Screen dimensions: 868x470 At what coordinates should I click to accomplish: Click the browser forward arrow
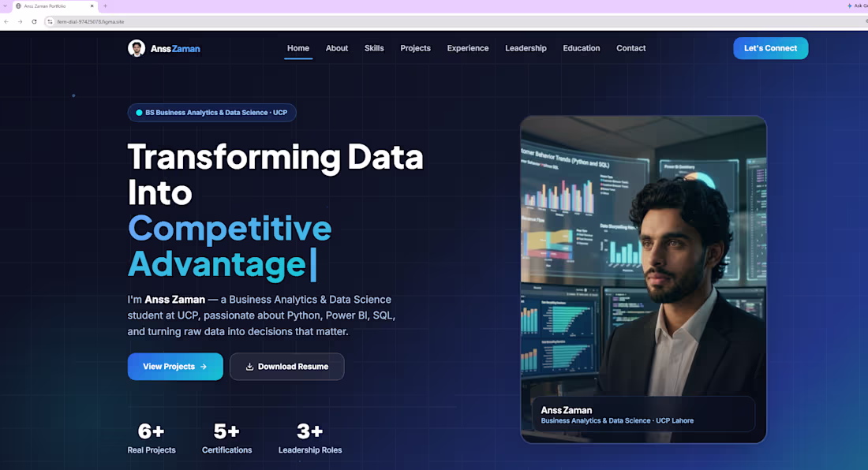coord(20,21)
